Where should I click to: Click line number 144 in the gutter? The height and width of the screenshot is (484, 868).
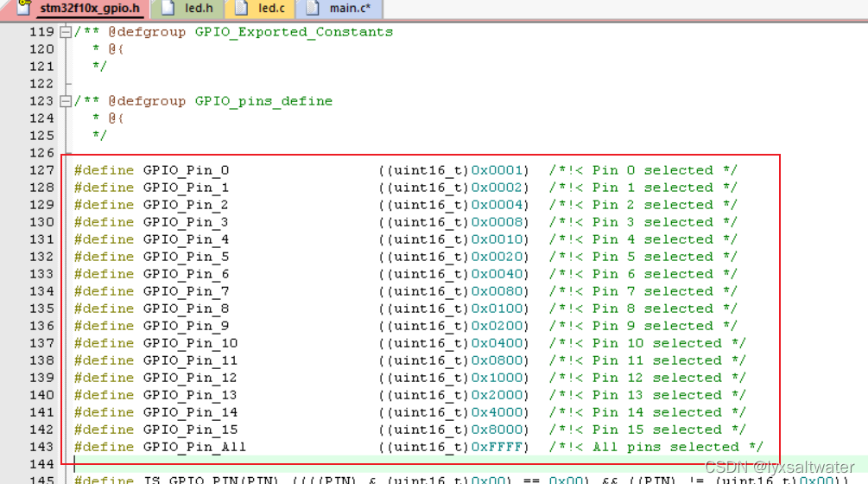(42, 464)
